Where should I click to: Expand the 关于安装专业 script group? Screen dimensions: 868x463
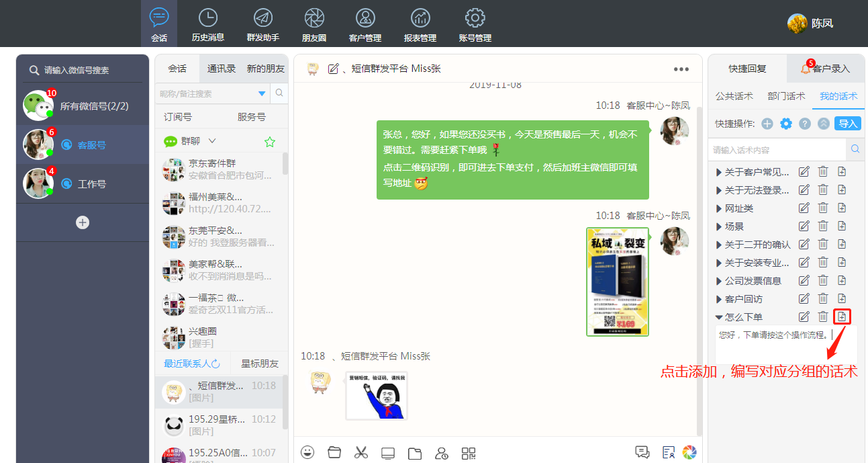[719, 263]
